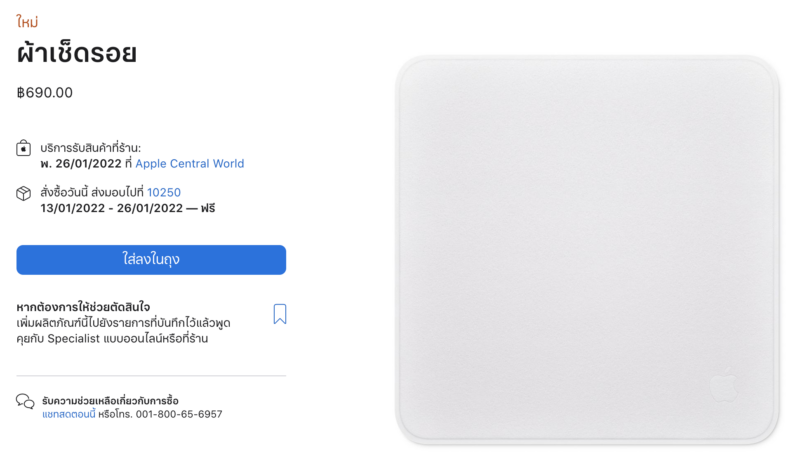Click the bookmark save icon
This screenshot has width=800, height=472.
(280, 314)
